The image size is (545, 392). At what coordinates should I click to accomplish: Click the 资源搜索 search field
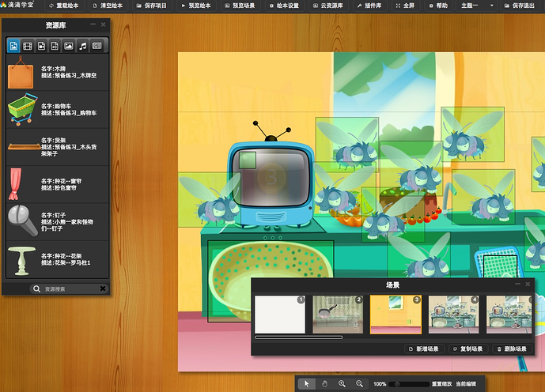click(x=70, y=288)
